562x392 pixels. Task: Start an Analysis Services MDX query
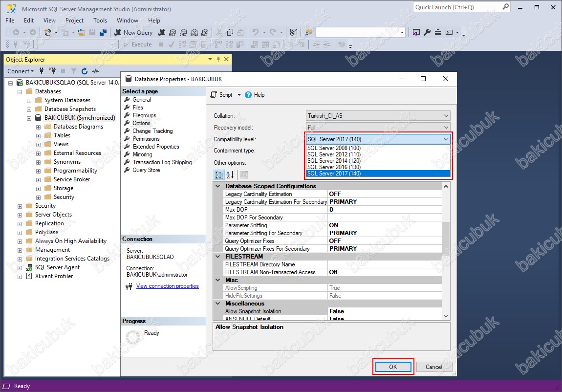point(173,33)
